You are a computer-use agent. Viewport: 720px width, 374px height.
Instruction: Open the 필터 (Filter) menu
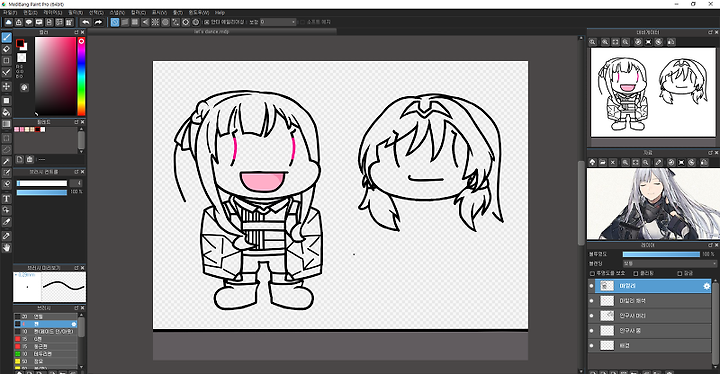(x=75, y=12)
